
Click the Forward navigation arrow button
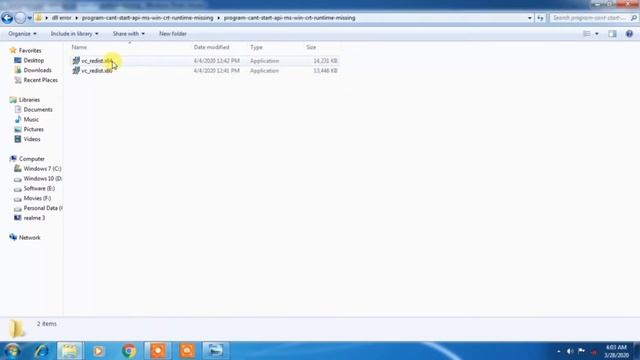click(20, 18)
